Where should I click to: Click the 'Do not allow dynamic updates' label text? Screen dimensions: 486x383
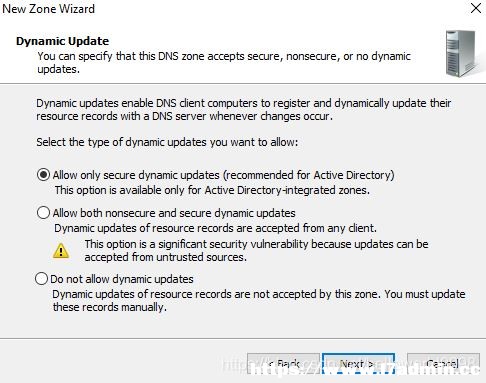[122, 279]
